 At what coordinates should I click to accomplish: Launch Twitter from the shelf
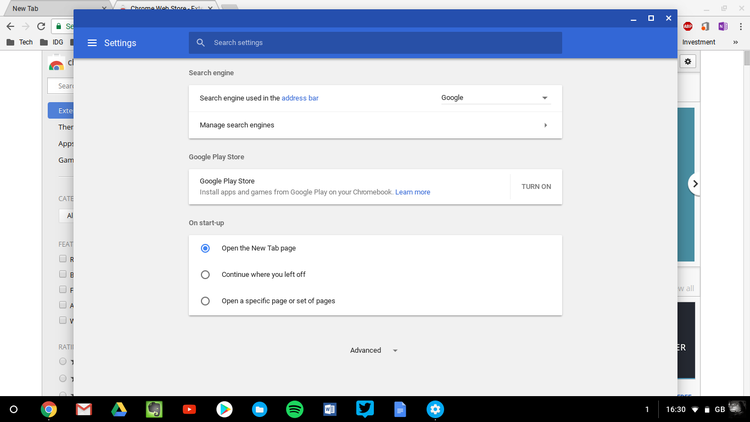pos(365,409)
